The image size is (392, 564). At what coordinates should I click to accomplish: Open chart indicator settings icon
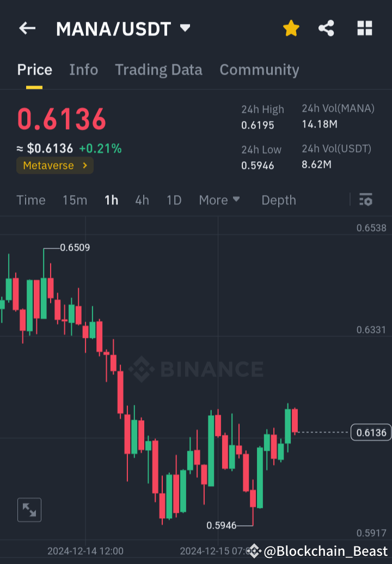(365, 200)
